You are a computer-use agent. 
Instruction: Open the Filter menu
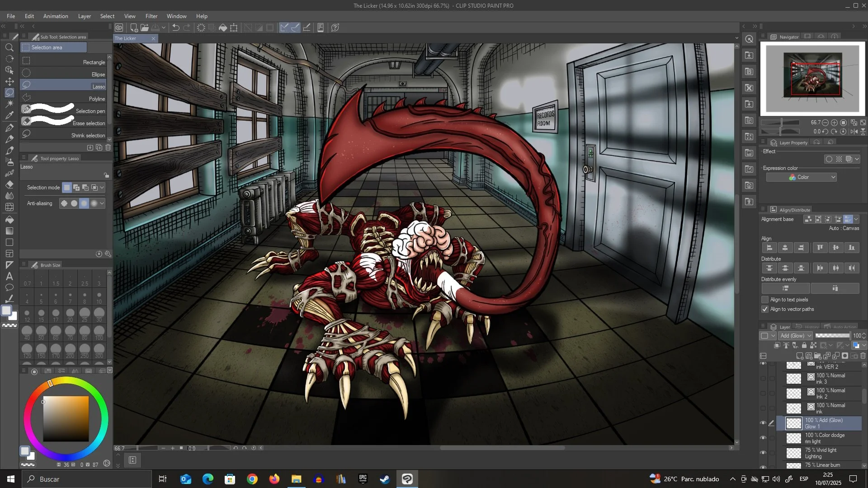pyautogui.click(x=151, y=16)
